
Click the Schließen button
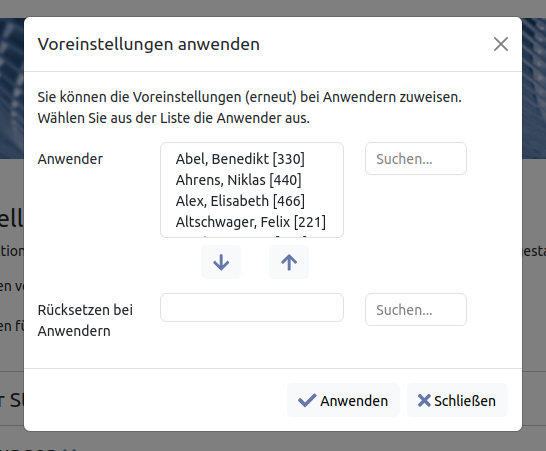point(457,401)
